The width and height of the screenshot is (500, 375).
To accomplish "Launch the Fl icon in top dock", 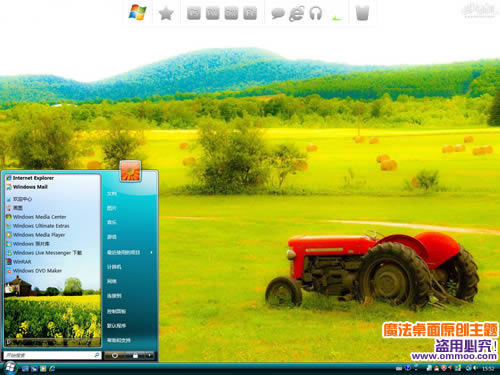I will click(x=250, y=14).
